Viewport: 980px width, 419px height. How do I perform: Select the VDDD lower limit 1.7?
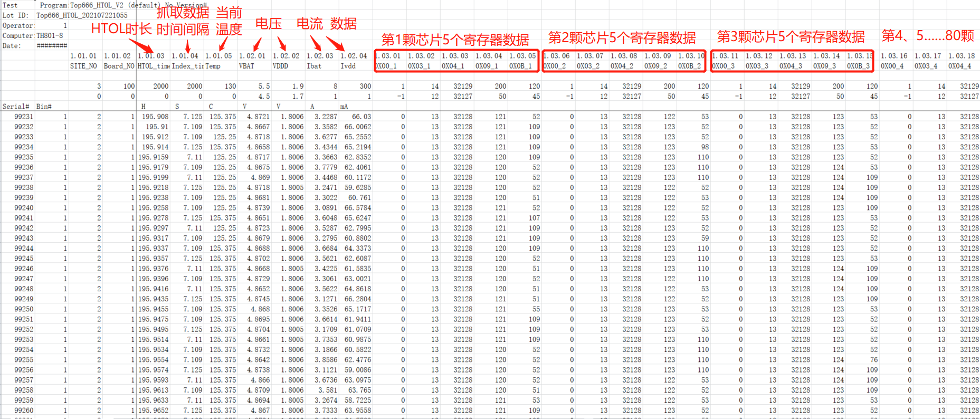[x=298, y=97]
